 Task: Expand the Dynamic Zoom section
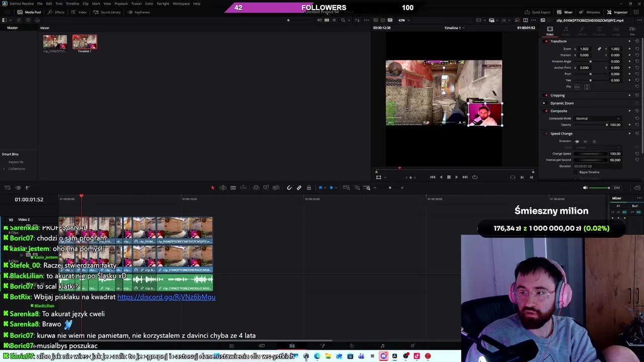[x=561, y=103]
